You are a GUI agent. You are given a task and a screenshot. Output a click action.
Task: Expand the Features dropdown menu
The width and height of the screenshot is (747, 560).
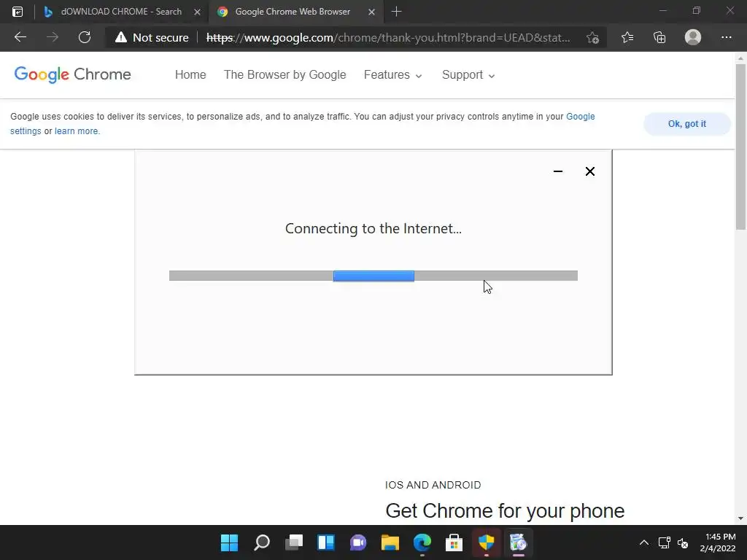(393, 75)
